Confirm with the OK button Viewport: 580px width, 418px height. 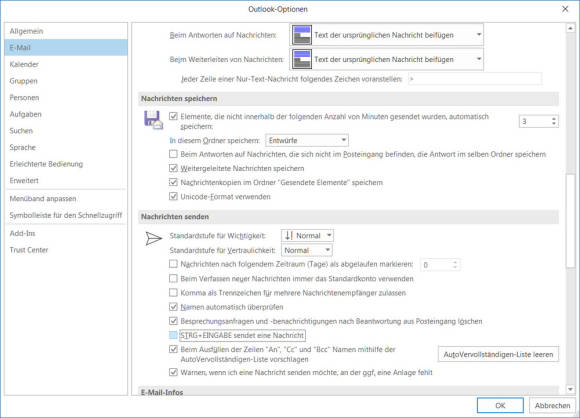500,405
